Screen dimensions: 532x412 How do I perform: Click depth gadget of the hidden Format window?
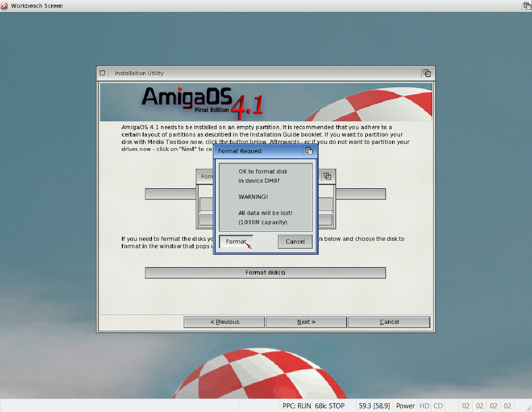point(327,177)
